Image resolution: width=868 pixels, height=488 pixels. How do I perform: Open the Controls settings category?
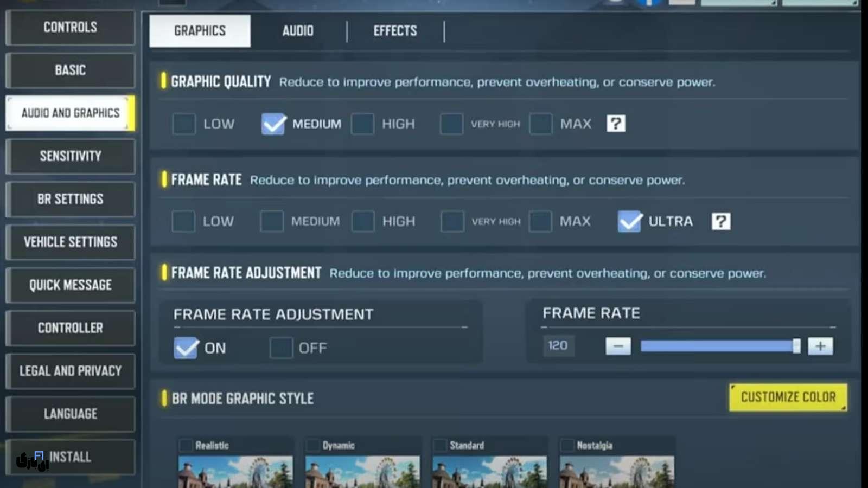tap(71, 27)
